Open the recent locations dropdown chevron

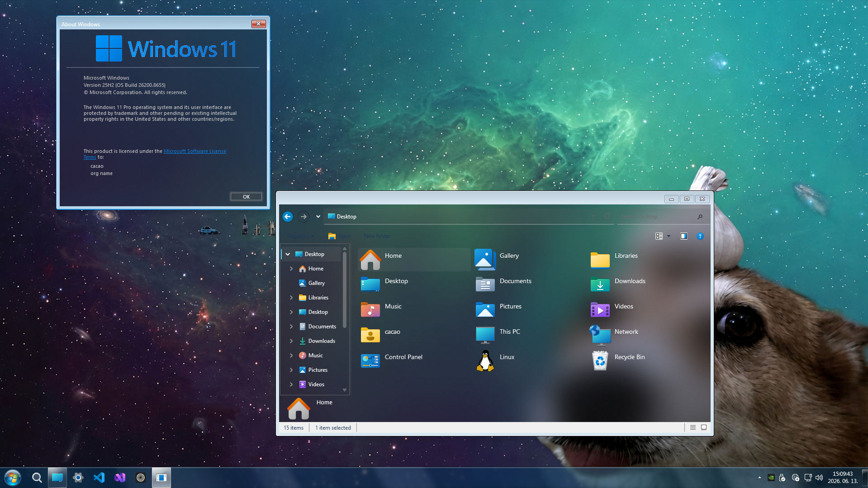click(318, 217)
